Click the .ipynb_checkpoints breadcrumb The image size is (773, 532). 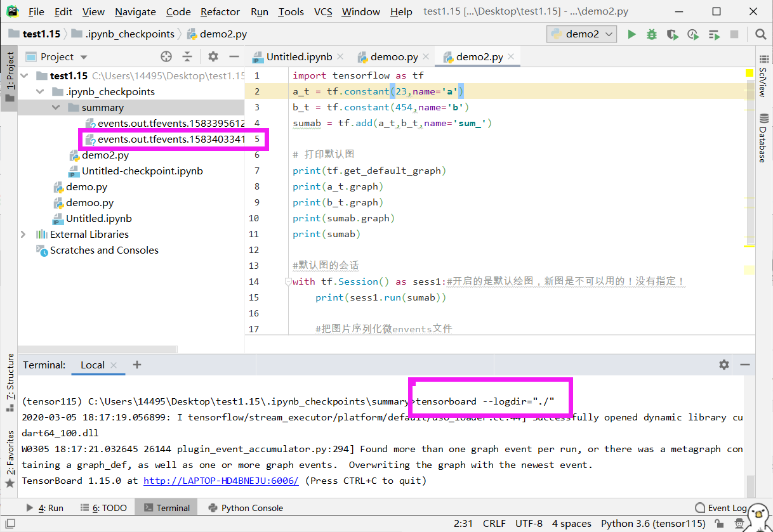tap(122, 34)
